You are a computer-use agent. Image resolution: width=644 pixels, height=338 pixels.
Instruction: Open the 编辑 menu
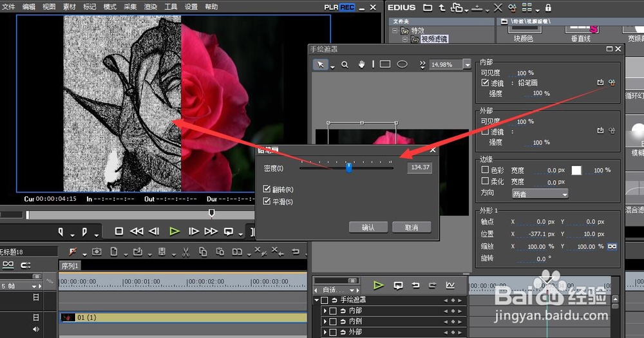click(29, 6)
